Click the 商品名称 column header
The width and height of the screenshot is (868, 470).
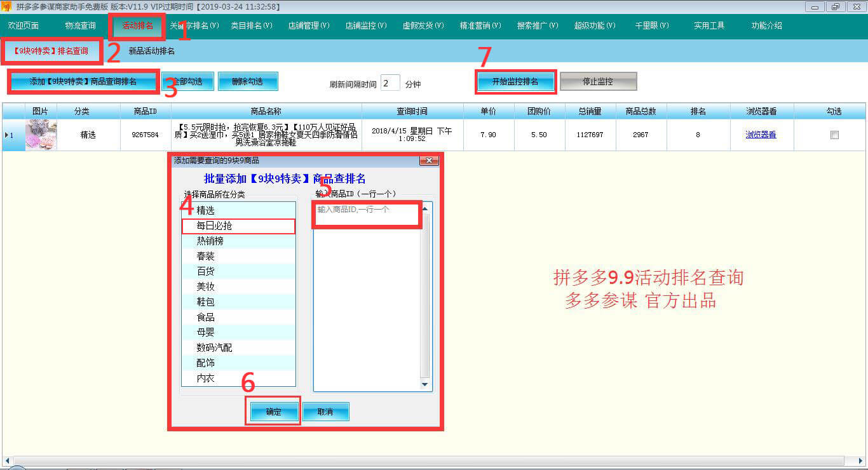point(266,111)
